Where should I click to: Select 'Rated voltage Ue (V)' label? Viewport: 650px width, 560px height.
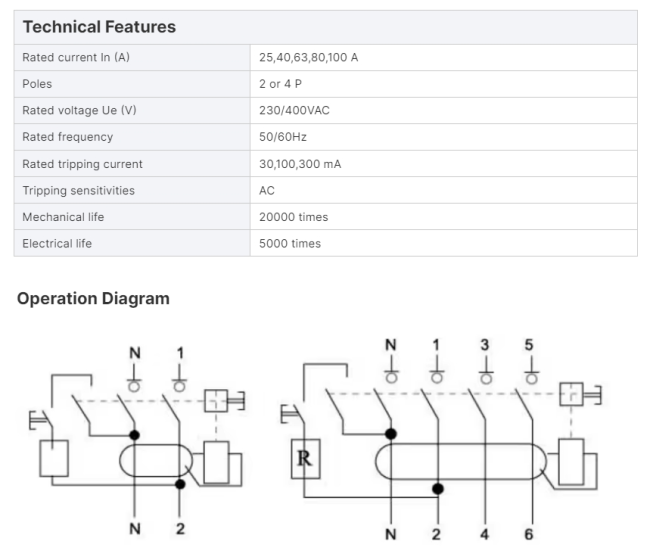[79, 110]
